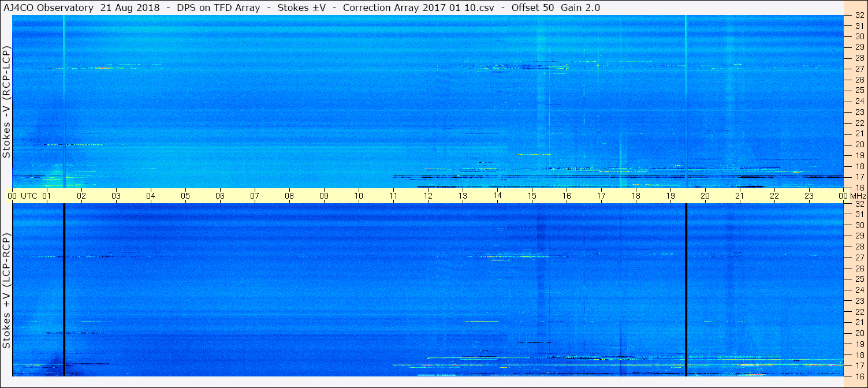This screenshot has width=868, height=388.
Task: Click inside the Stokes -V (RCP-LCP) spectrogram
Action: pos(428,102)
